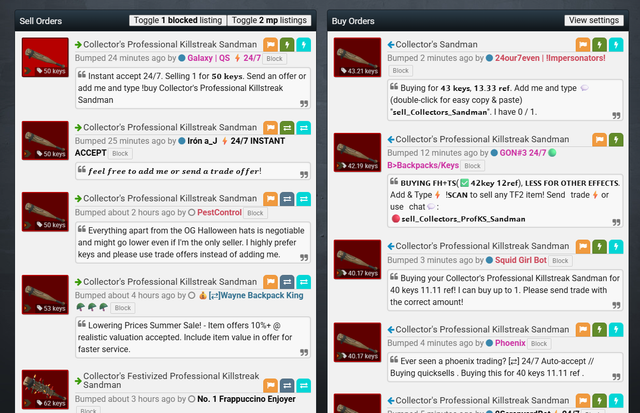Click 'sell_Collectors_Sandman' command text
The width and height of the screenshot is (640, 413).
pos(440,112)
